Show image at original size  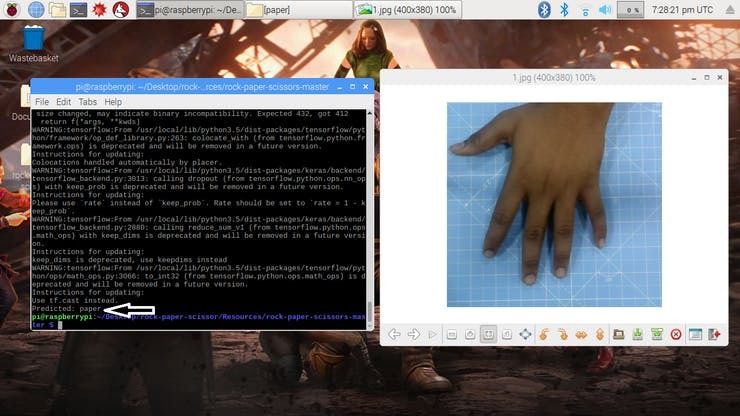click(507, 334)
